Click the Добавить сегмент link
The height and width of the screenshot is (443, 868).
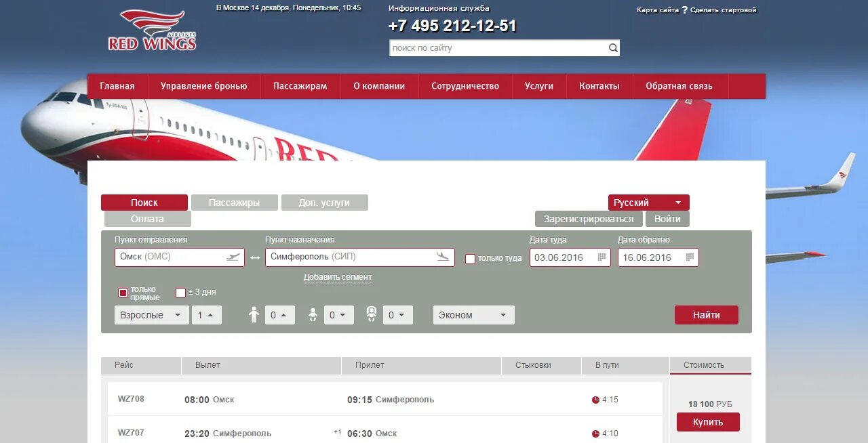(338, 277)
